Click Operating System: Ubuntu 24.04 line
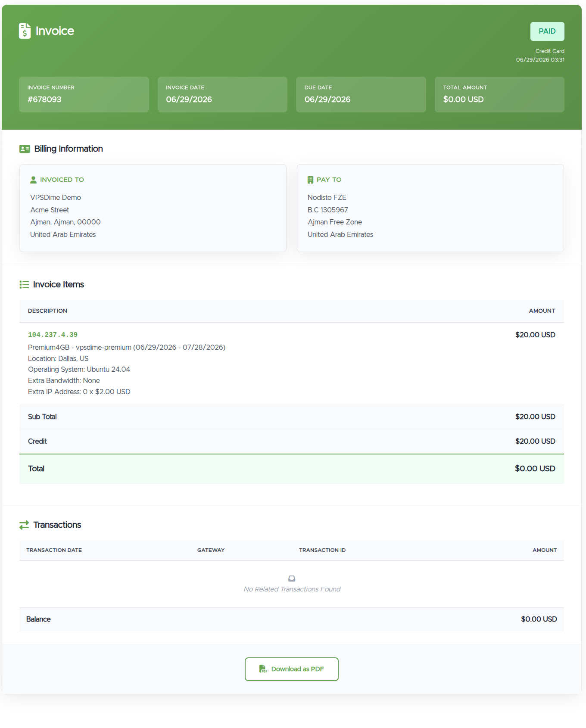This screenshot has height=728, width=586. tap(79, 369)
